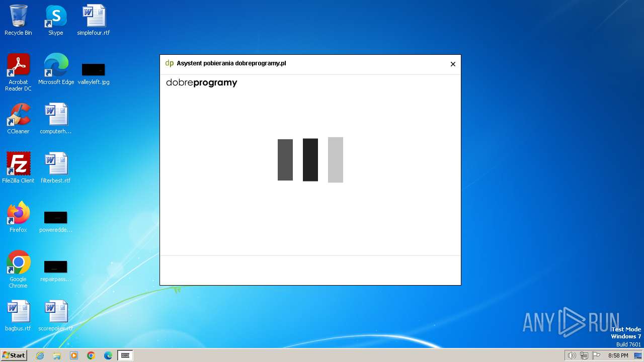
Task: Launch Skype from the desktop
Action: pos(56,20)
